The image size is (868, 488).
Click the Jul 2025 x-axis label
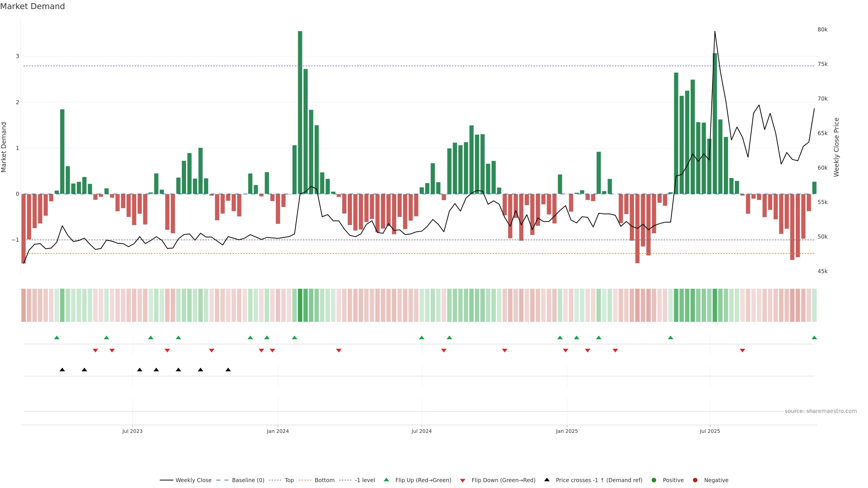(x=710, y=431)
